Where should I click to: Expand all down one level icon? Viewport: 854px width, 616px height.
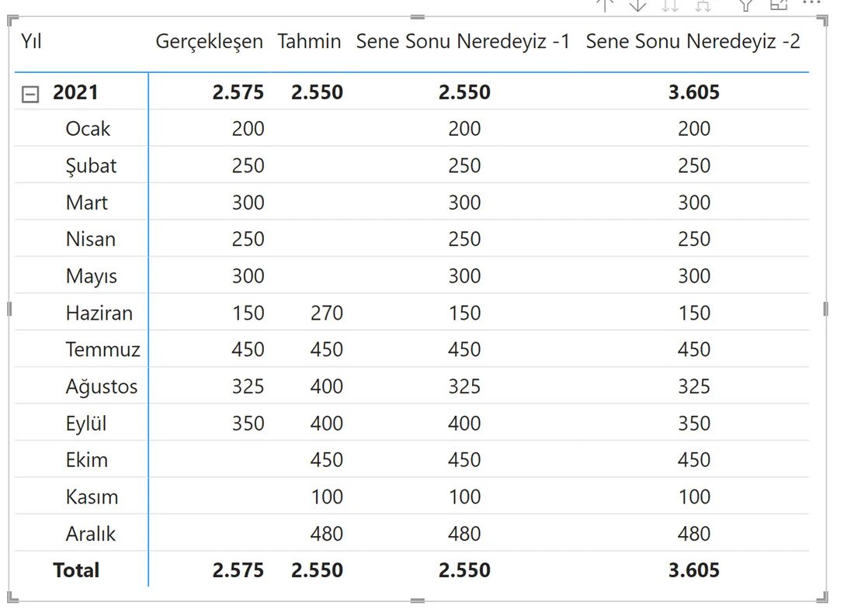pyautogui.click(x=703, y=5)
